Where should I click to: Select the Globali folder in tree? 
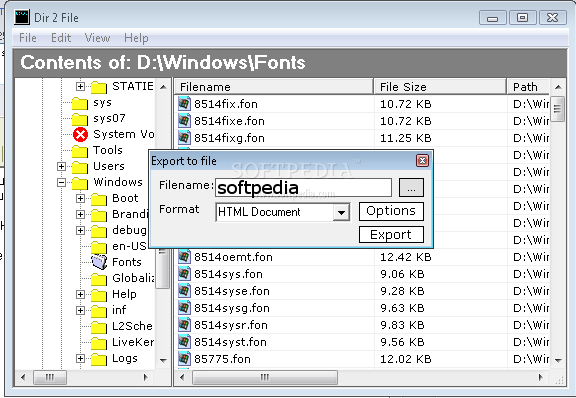coord(133,278)
